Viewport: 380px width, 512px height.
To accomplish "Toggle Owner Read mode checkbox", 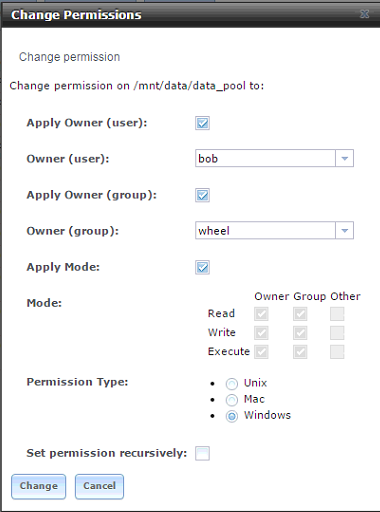I will (x=261, y=314).
